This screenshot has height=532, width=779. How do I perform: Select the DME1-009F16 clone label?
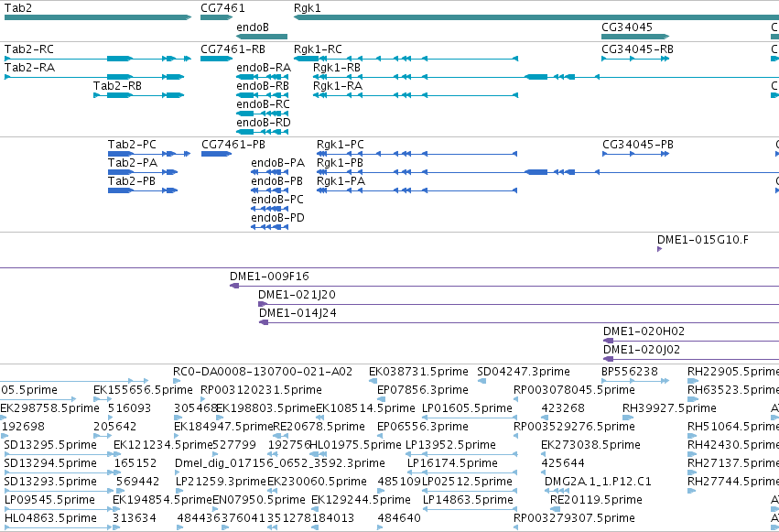point(269,277)
